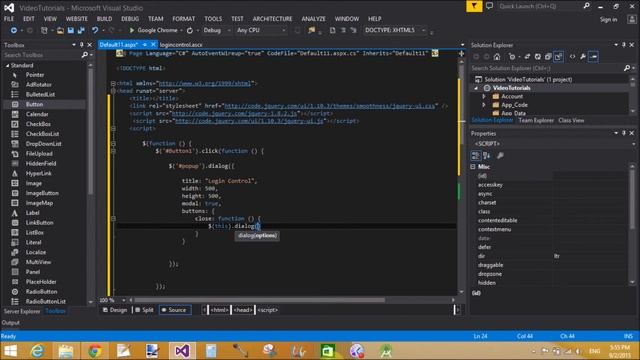Open the ARCHITECTURE menu
Screen dimensions: 640x360
pos(272,19)
